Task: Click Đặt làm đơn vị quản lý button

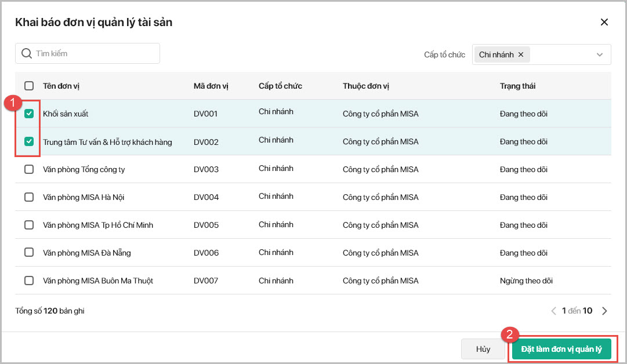Action: pyautogui.click(x=561, y=350)
